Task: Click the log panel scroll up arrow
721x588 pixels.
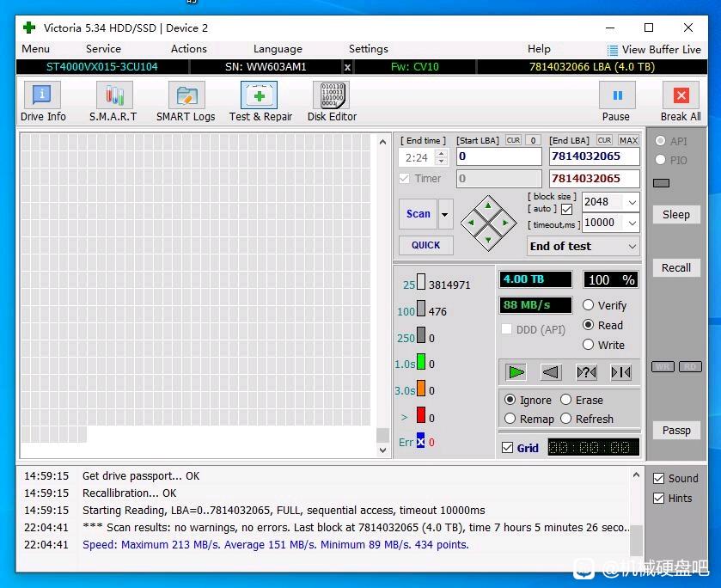Action: [x=636, y=475]
